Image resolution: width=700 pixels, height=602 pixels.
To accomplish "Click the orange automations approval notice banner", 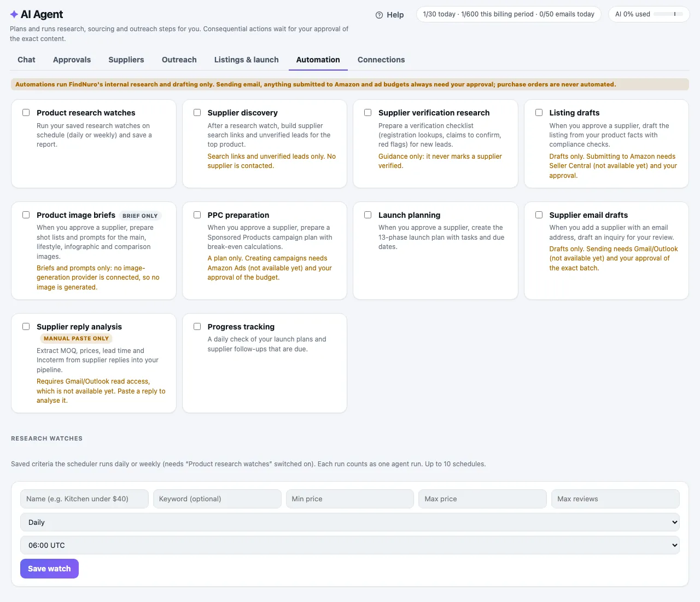I will 350,84.
